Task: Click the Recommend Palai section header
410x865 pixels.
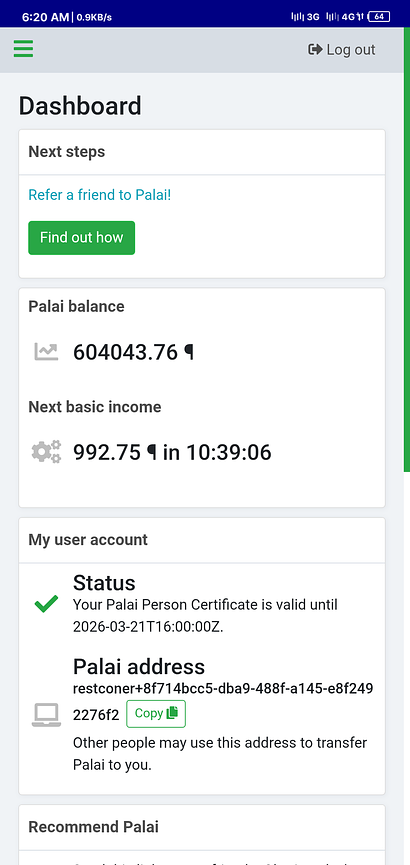Action: click(202, 827)
